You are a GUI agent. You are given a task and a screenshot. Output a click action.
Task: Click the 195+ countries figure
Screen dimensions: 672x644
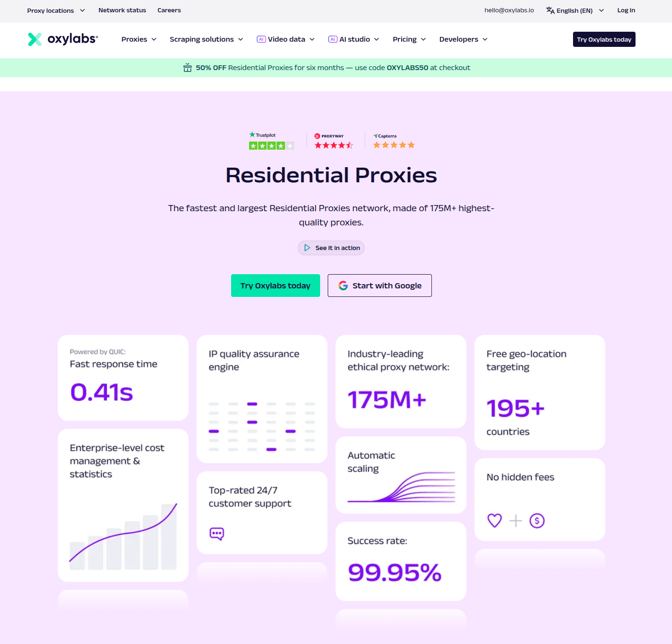(x=516, y=408)
